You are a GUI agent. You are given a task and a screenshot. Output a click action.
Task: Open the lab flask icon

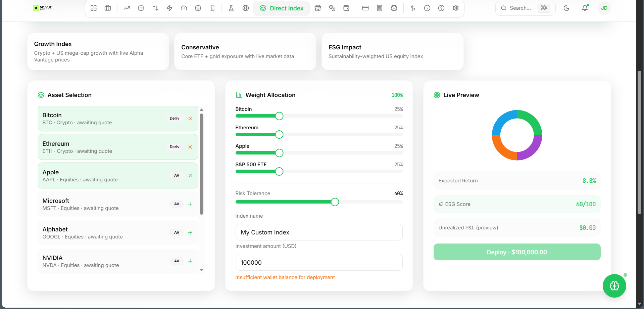[231, 8]
